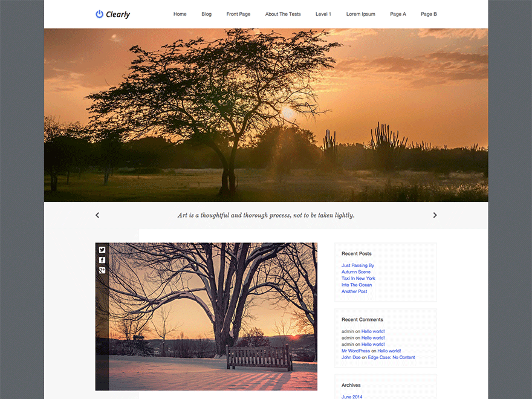This screenshot has height=399, width=532.
Task: Switch to the Blog page
Action: [x=206, y=14]
